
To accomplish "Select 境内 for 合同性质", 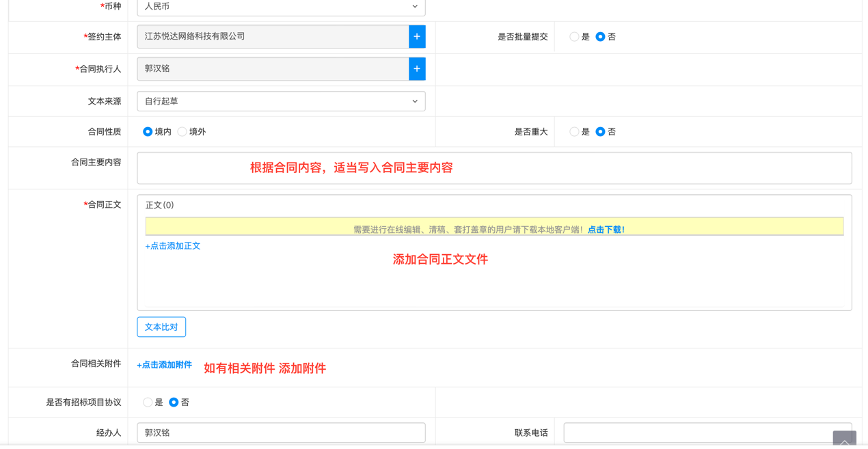I will tap(148, 131).
